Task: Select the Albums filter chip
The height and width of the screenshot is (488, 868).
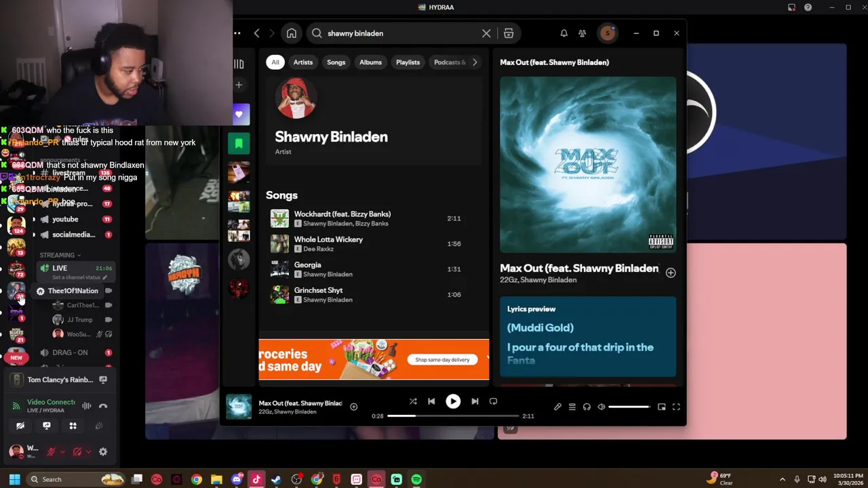Action: [370, 62]
